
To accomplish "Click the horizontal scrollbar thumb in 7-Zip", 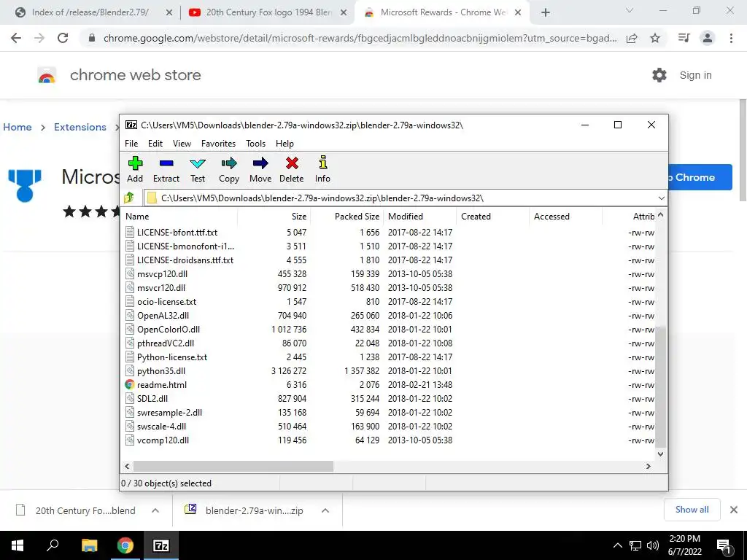I will tap(233, 466).
